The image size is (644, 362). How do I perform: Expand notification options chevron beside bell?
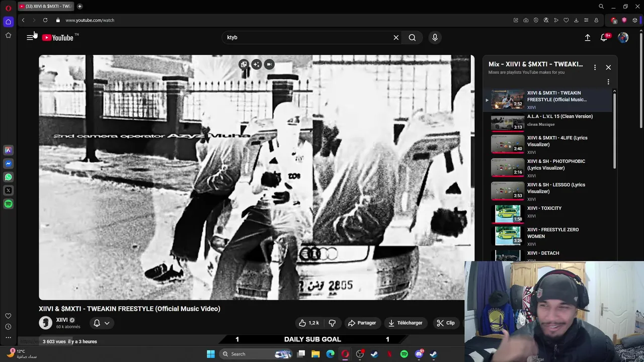pos(107,323)
